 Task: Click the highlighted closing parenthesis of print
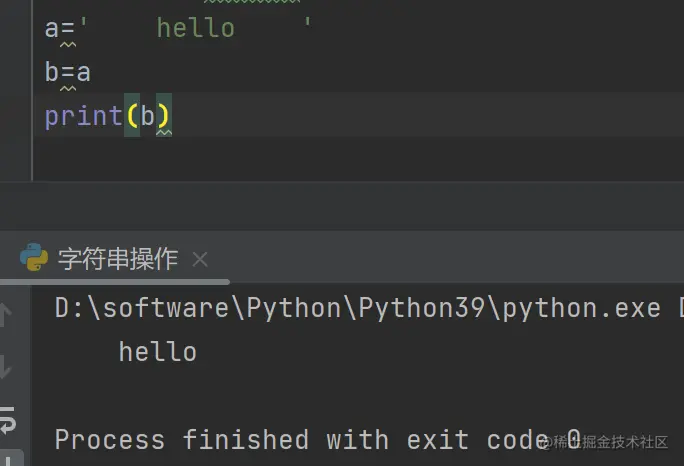(164, 115)
